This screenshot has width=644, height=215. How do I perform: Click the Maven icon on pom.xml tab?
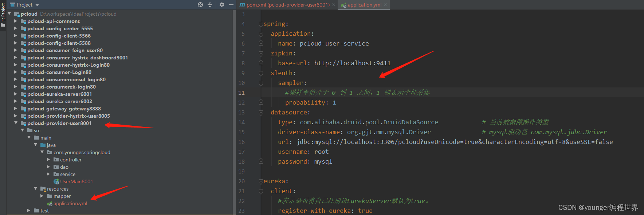click(242, 5)
